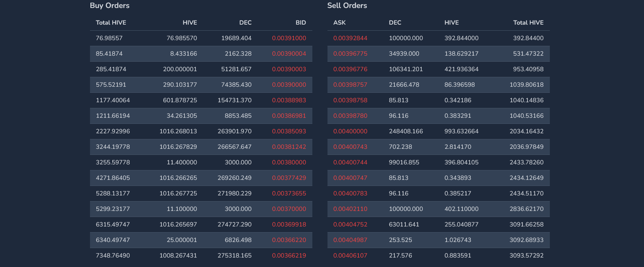Click the Buy Orders heading
The width and height of the screenshot is (644, 267).
click(110, 6)
